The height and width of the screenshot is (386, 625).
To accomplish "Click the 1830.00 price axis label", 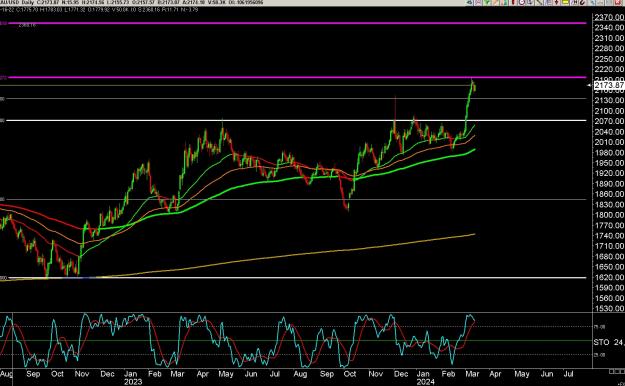I will (609, 205).
